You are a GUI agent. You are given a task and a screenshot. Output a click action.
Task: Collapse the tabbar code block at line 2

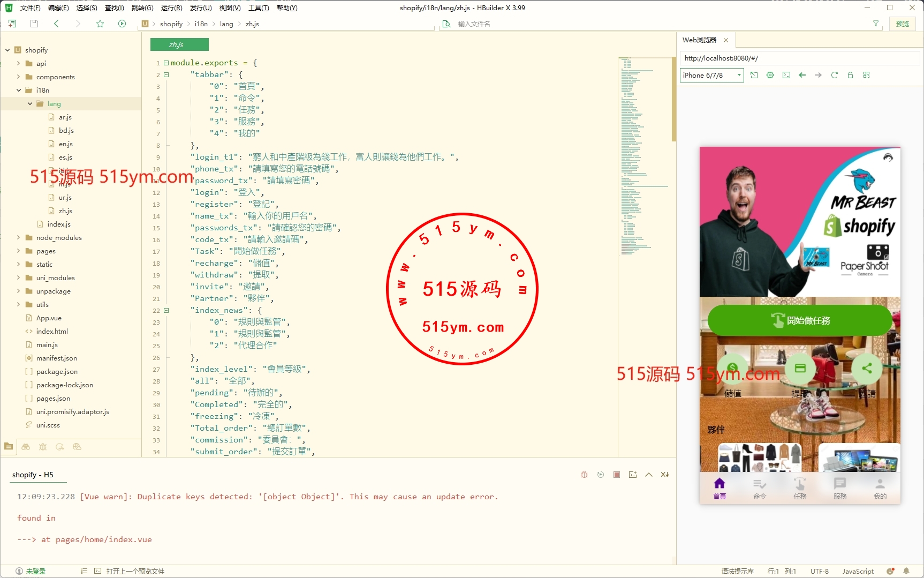point(166,75)
